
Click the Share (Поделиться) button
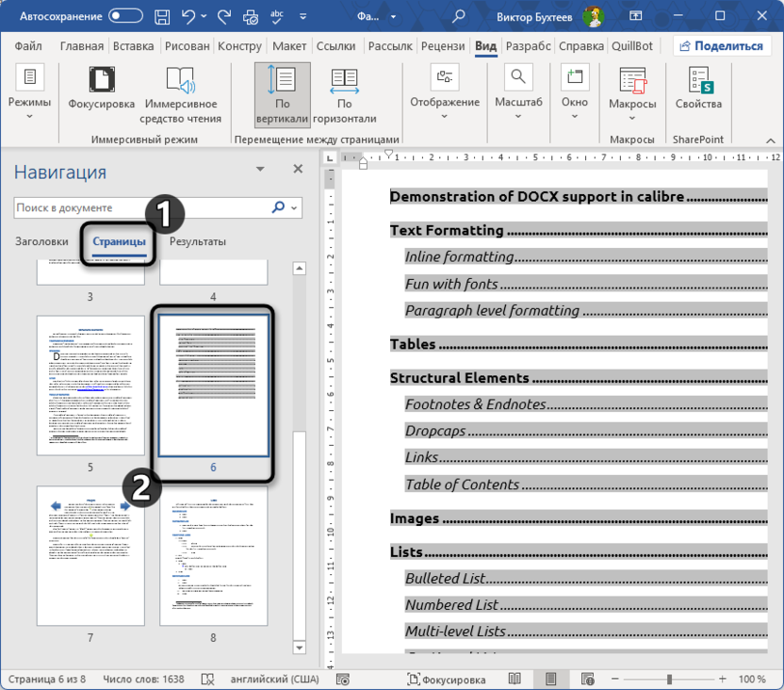tap(723, 46)
